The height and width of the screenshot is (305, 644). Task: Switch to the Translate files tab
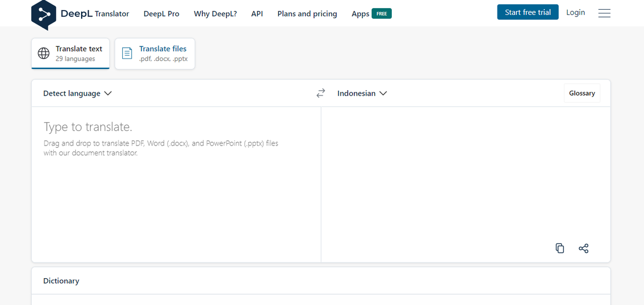[155, 53]
